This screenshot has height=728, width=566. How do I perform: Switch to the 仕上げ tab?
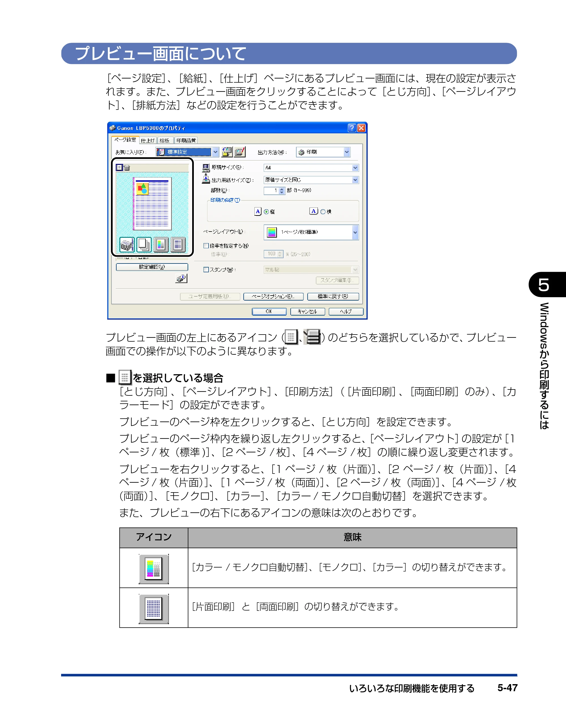[x=148, y=141]
